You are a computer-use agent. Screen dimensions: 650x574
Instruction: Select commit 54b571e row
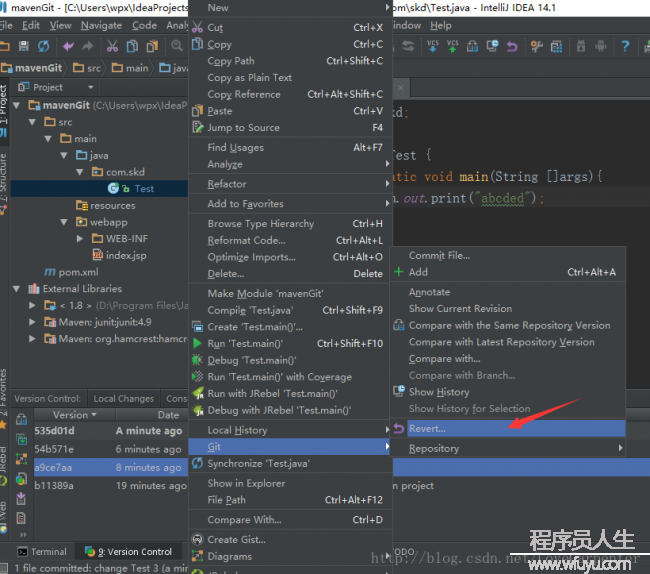tap(110, 449)
